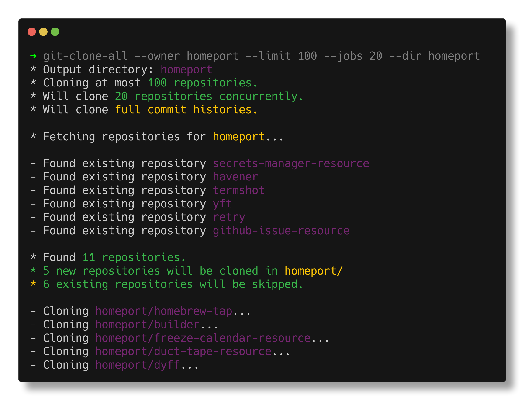
Task: Click the green maximize window dot
Action: pyautogui.click(x=55, y=32)
